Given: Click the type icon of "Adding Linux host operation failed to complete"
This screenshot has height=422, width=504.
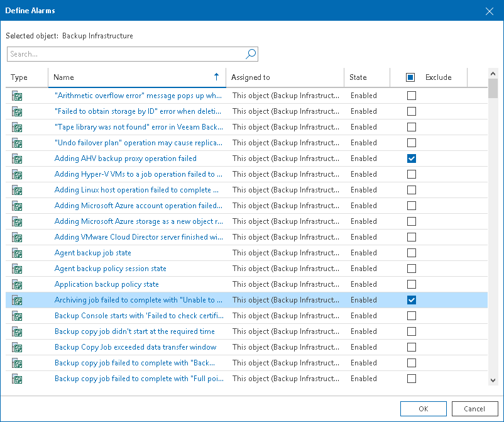Looking at the screenshot, I should pos(17,190).
